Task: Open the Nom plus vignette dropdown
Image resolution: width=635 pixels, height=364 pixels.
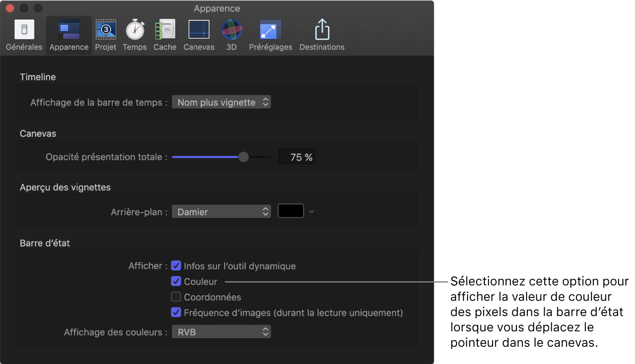Action: click(221, 102)
